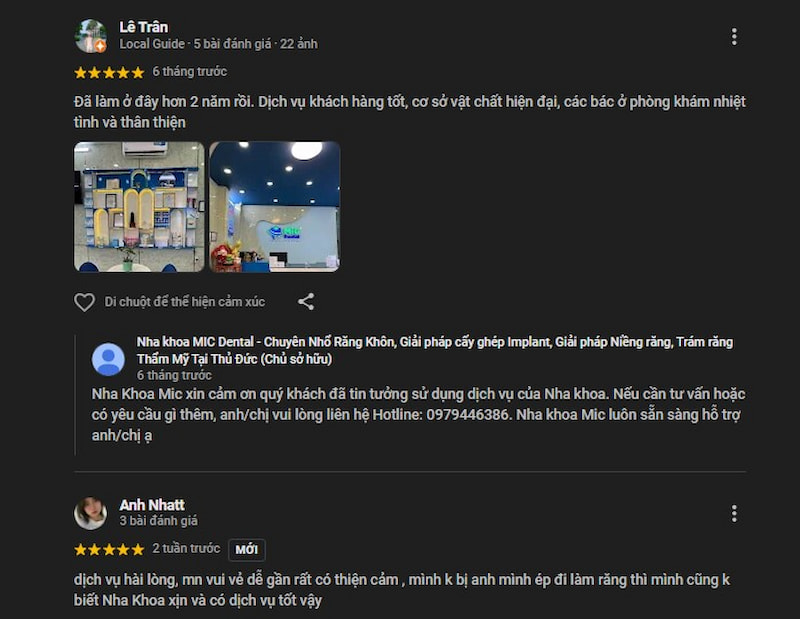Open Anh Nhatt's profile avatar
Viewport: 800px width, 619px height.
pos(90,513)
